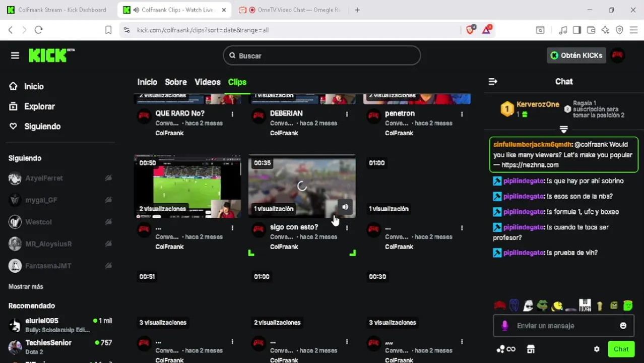Close the "ColFraank Clips" browser tab
The image size is (644, 363).
coord(224,10)
